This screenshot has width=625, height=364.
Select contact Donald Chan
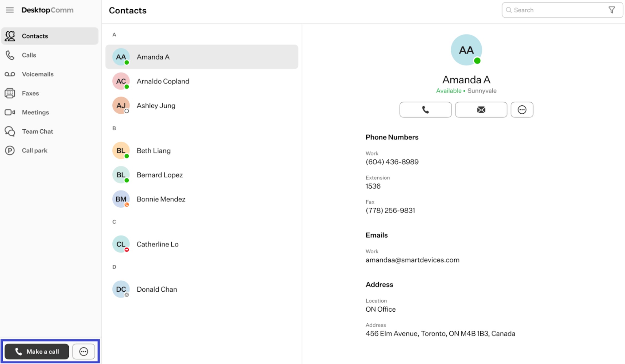202,289
